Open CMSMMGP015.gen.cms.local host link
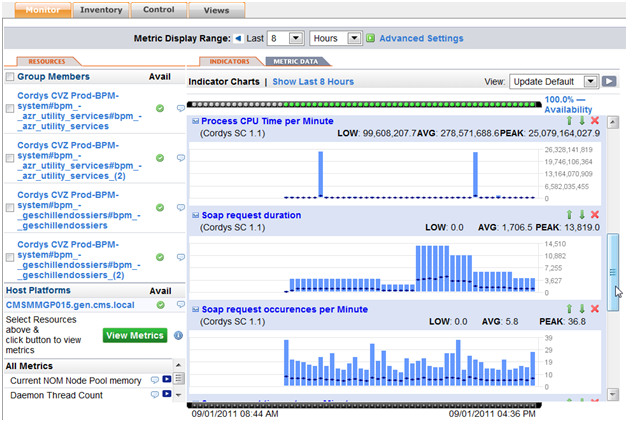 point(70,305)
